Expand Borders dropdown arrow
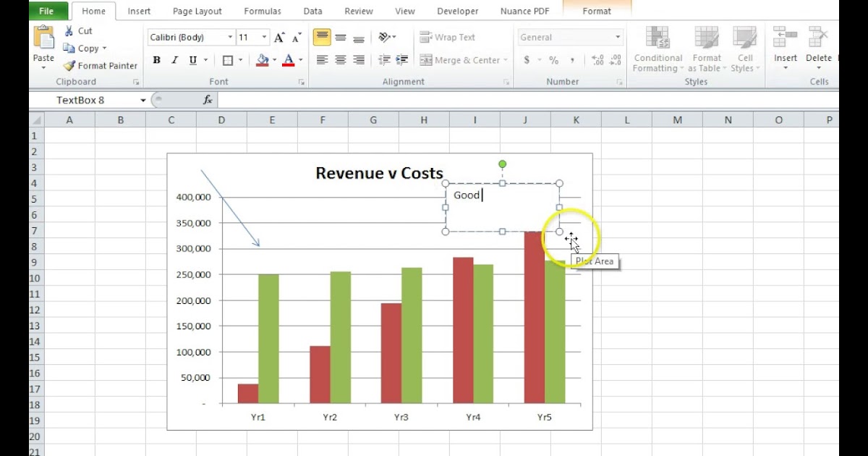Screen dimensions: 868x456 pyautogui.click(x=242, y=61)
